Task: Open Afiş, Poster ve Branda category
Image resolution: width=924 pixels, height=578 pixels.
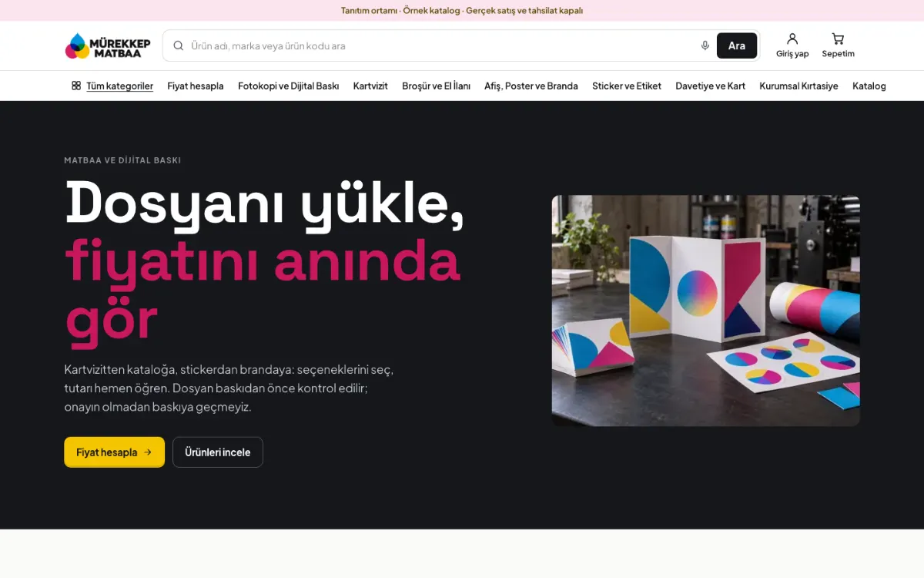Action: coord(531,86)
